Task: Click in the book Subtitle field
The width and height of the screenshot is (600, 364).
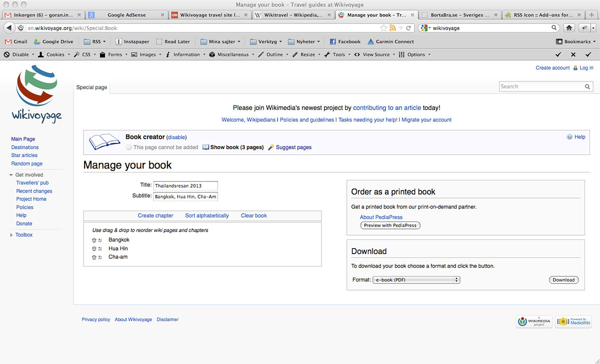Action: click(185, 196)
